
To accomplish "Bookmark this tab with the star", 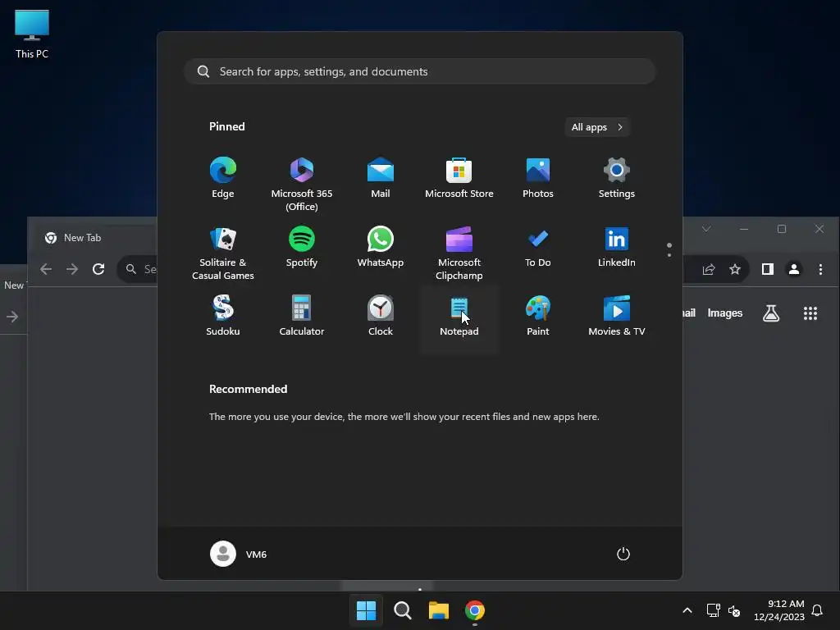I will tap(735, 269).
